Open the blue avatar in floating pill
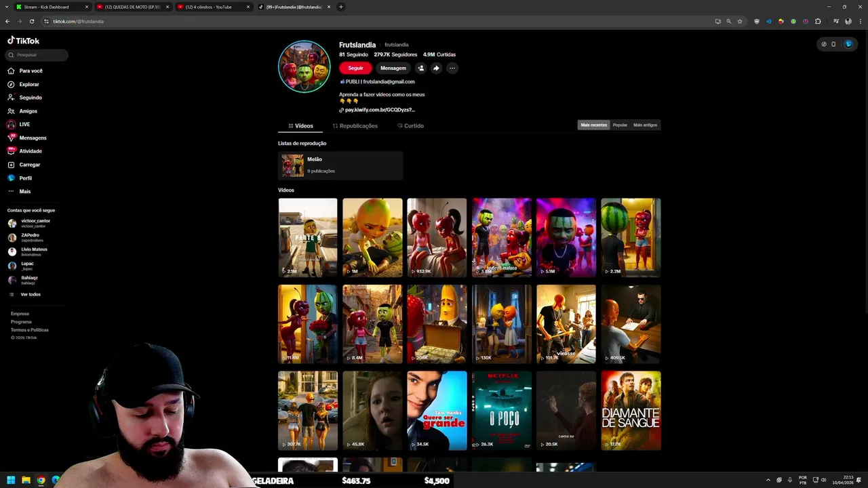 click(848, 44)
